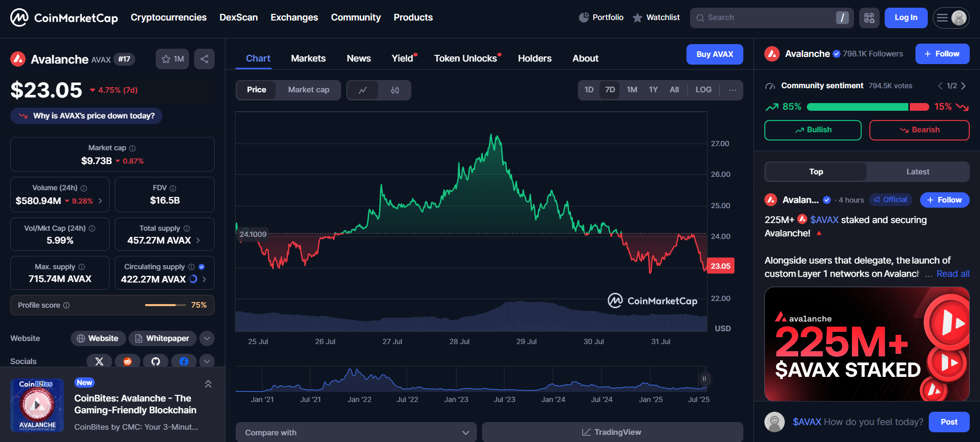Open TradingView chart button
Viewport: 980px width, 442px height.
[x=612, y=432]
